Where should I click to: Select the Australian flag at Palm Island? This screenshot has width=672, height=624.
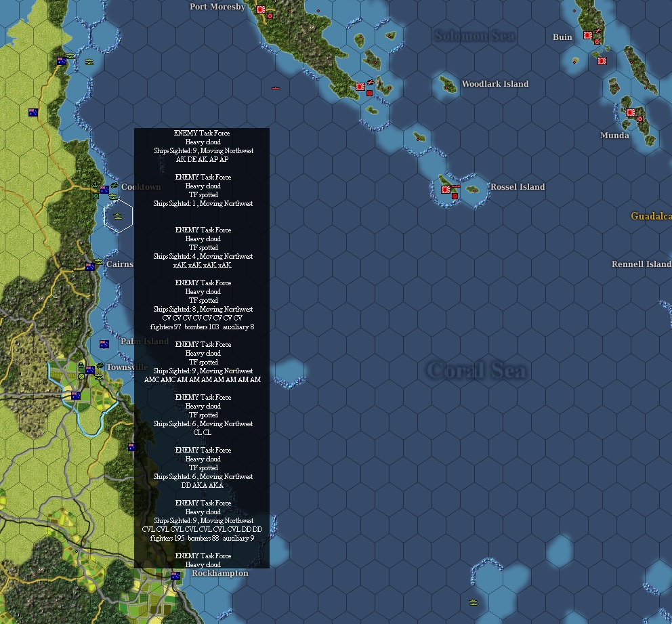point(104,344)
